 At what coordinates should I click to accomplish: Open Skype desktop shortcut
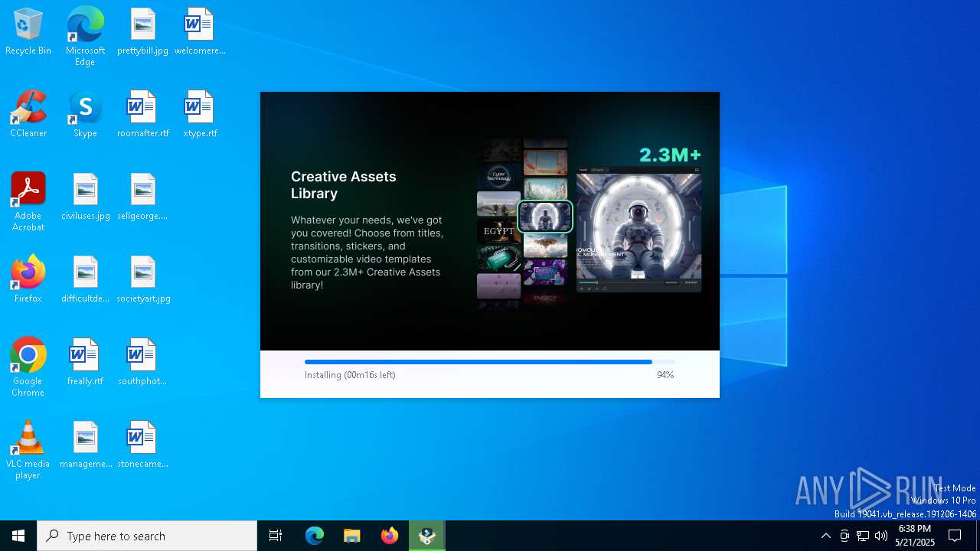point(85,114)
